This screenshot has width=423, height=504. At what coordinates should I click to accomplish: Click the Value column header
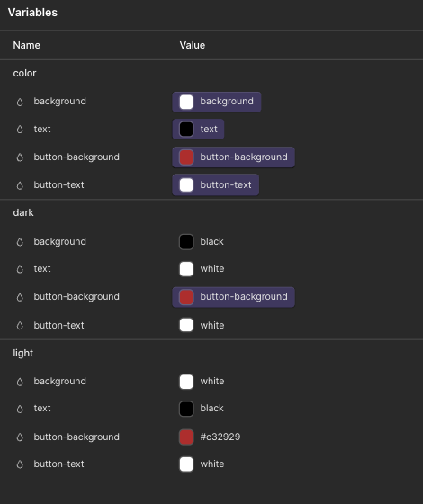point(193,45)
